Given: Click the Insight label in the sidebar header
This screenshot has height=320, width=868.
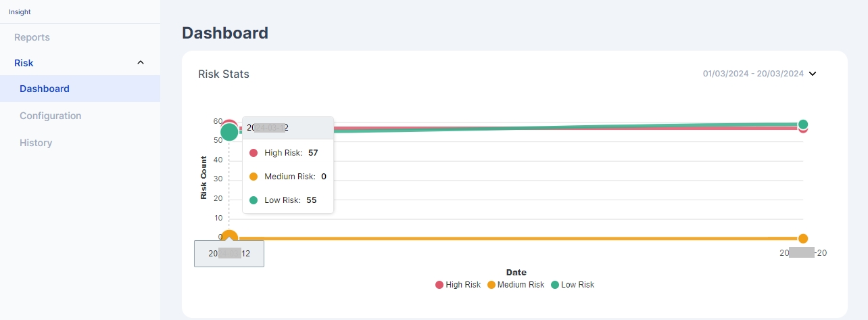Looking at the screenshot, I should pyautogui.click(x=20, y=12).
